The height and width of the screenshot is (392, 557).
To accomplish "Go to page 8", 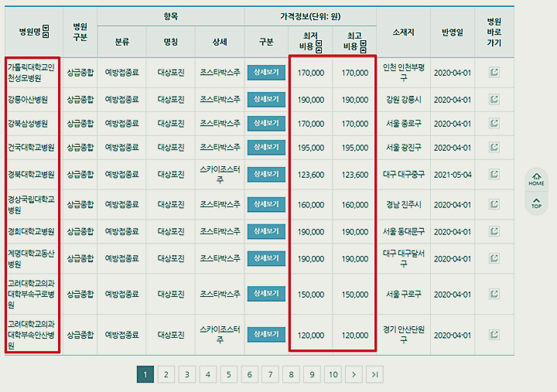I will [x=292, y=374].
